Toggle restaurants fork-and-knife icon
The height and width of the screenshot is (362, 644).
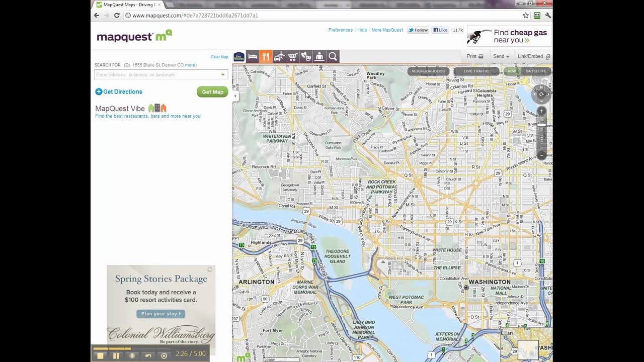pos(266,57)
